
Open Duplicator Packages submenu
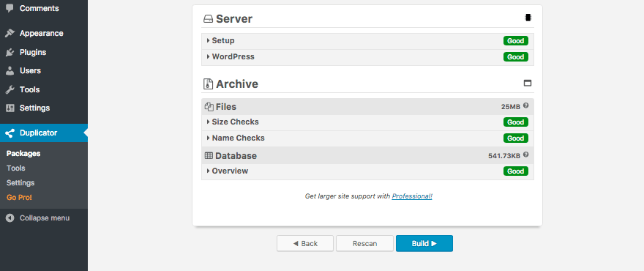[x=23, y=153]
